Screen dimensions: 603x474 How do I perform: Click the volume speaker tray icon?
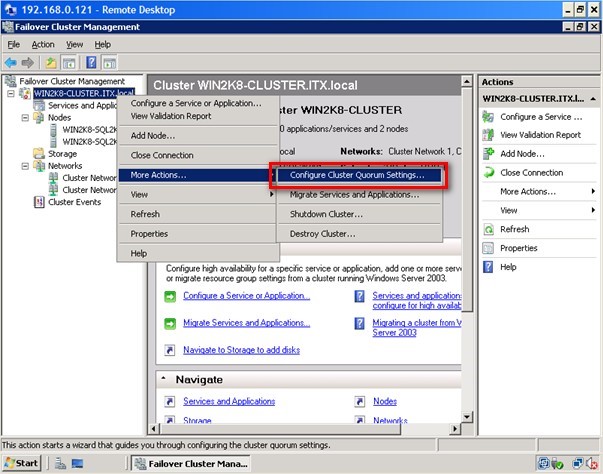592,464
